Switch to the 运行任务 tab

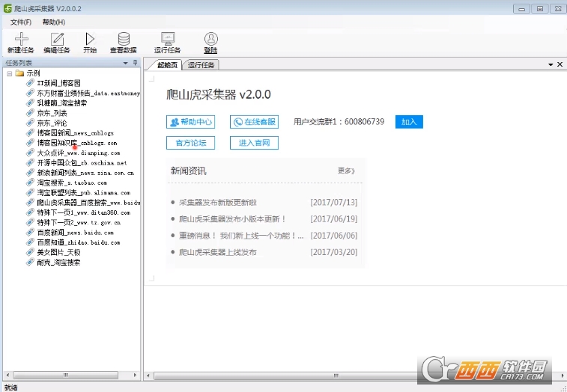[x=201, y=65]
